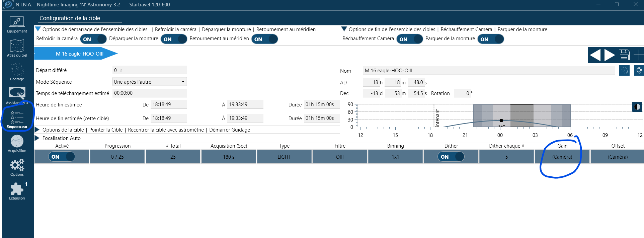Toggle Refroidir la caméra switch
The image size is (644, 238).
(x=93, y=39)
